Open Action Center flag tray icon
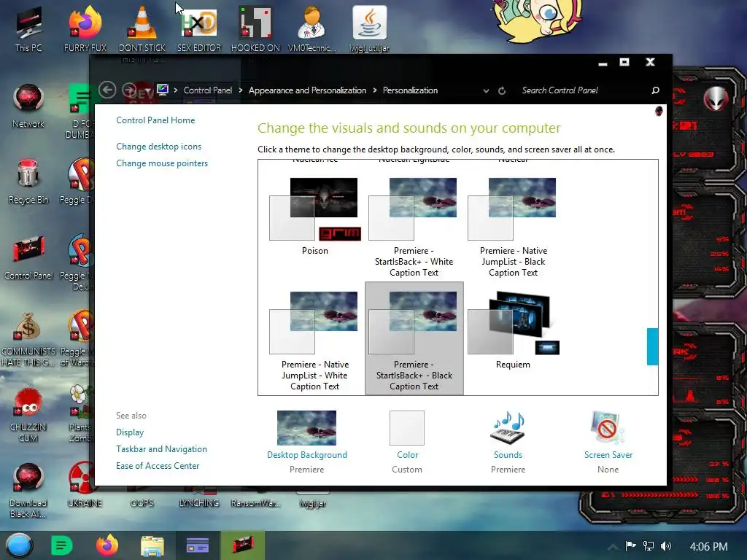This screenshot has width=747, height=560. coord(630,545)
